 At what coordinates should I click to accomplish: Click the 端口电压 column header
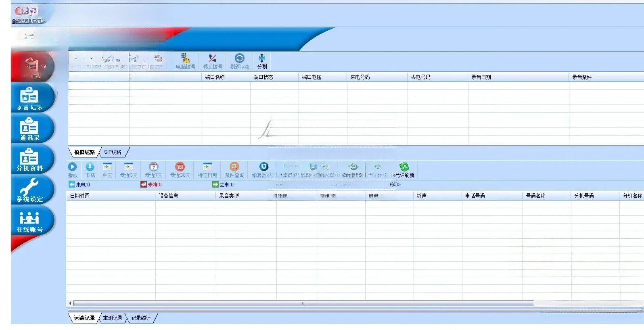(x=323, y=77)
